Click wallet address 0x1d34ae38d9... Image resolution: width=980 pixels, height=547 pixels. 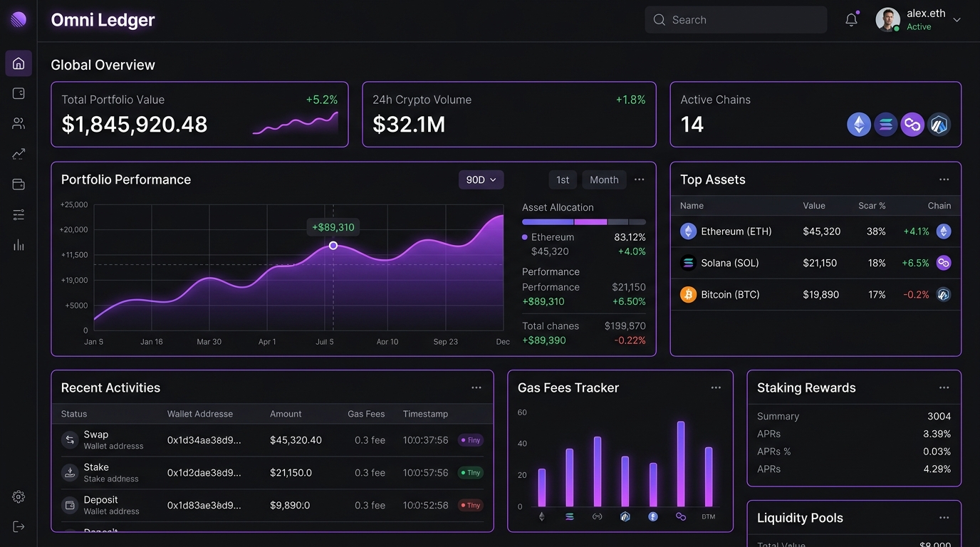pos(204,440)
